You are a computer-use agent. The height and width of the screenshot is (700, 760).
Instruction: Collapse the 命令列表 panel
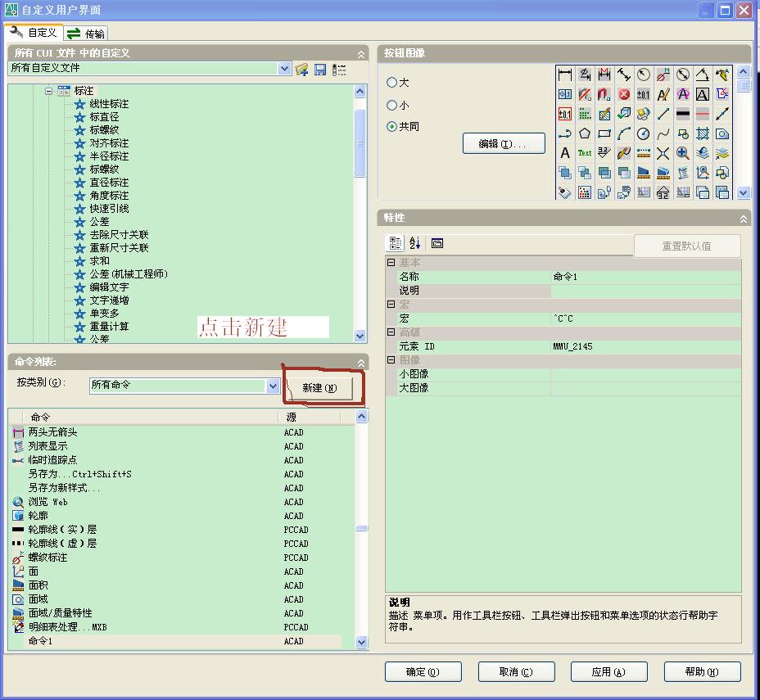361,363
